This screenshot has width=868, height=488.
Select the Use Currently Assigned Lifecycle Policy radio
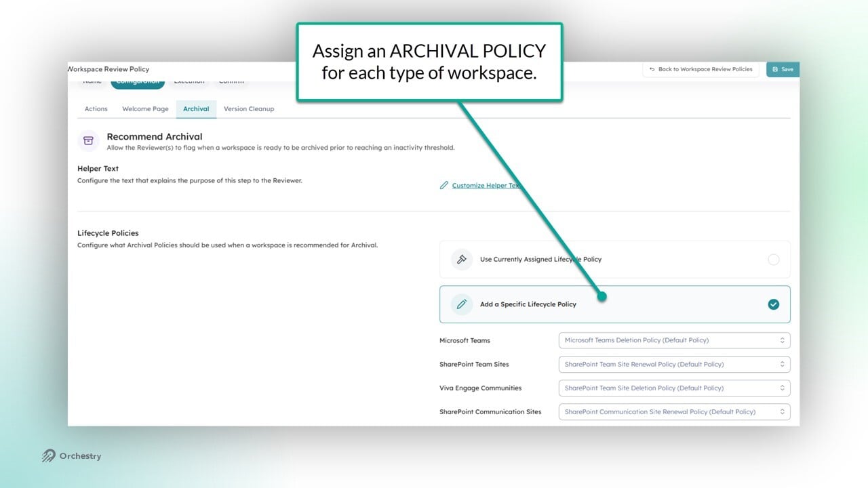(774, 260)
